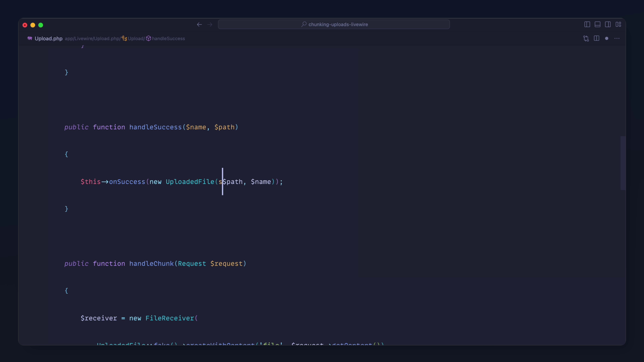Open the chunking-uploads-livewire search bar
The height and width of the screenshot is (362, 644).
334,24
